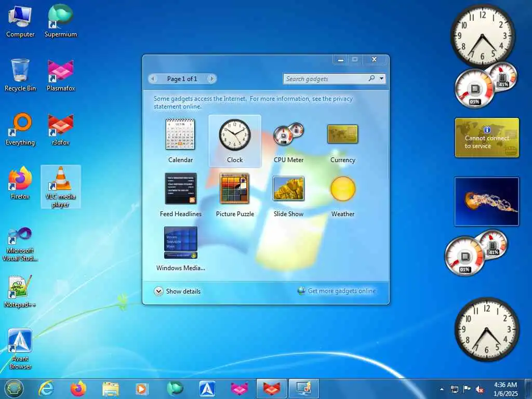Go to the next gadgets page
Screen dimensions: 532x399
(211, 79)
